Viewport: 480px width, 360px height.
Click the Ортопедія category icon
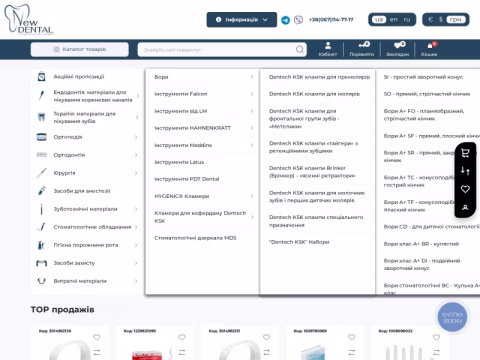(x=41, y=137)
